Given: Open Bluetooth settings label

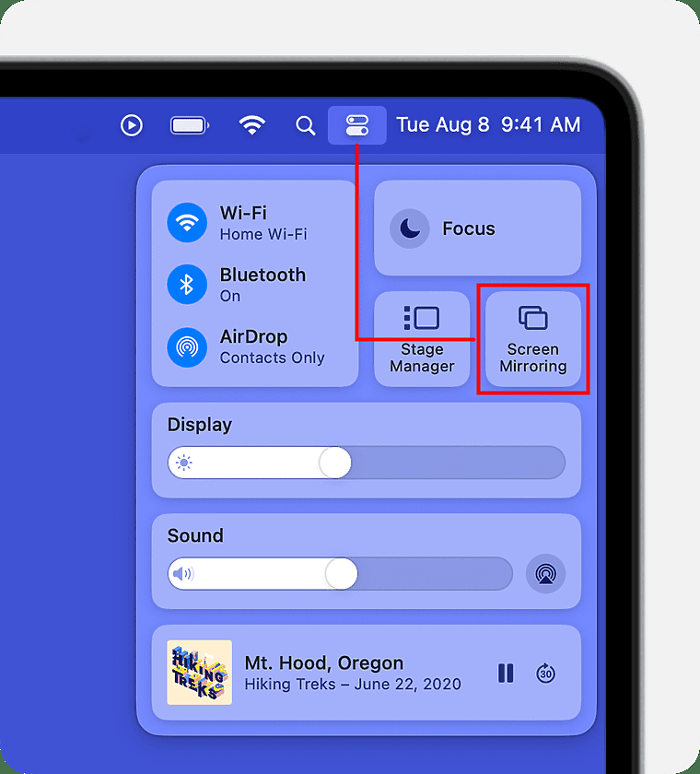Looking at the screenshot, I should coord(262,285).
